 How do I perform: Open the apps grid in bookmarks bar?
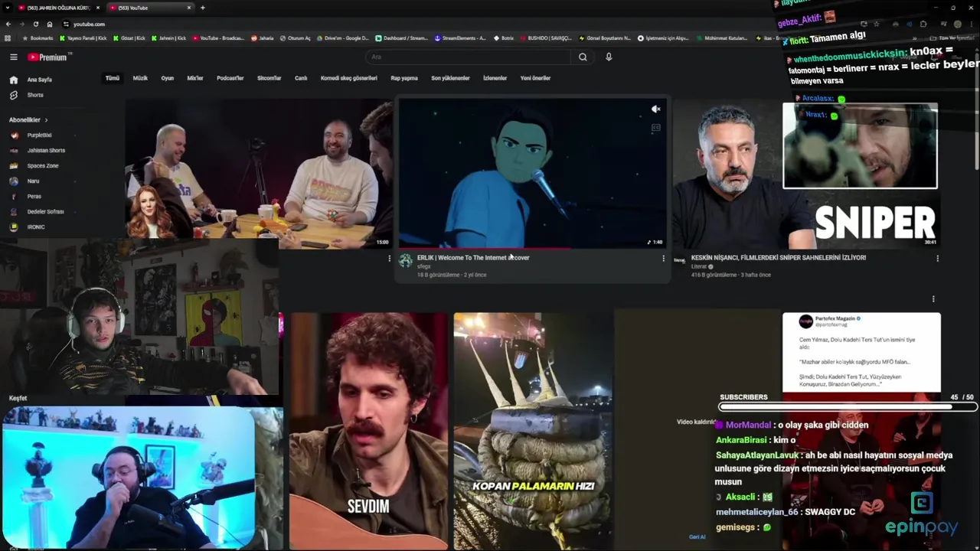point(8,37)
